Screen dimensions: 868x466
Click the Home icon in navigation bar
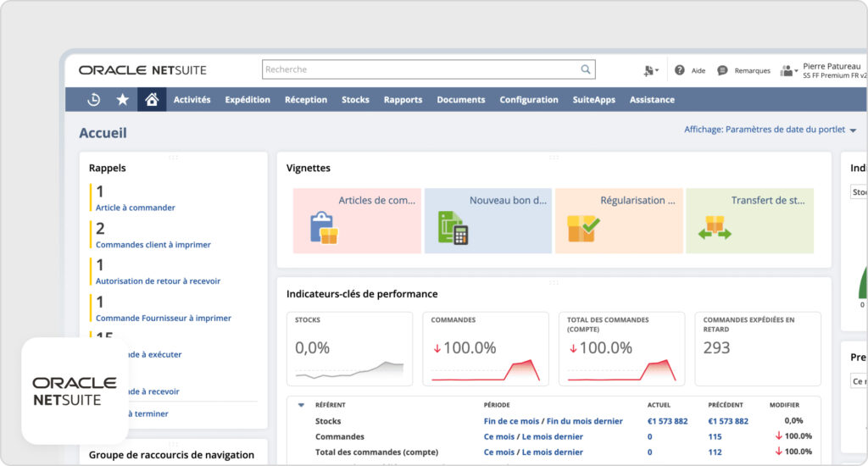[x=152, y=100]
